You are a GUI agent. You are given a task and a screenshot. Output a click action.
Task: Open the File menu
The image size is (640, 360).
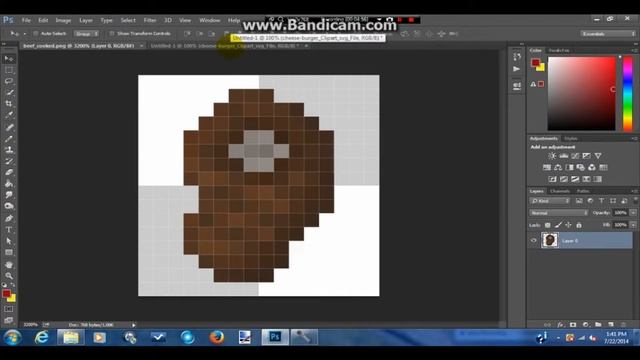pos(26,20)
